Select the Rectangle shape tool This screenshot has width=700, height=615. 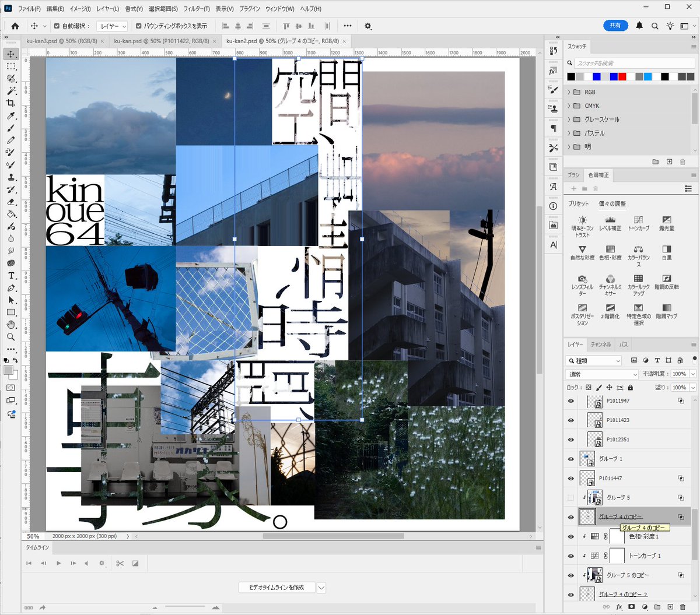(10, 312)
